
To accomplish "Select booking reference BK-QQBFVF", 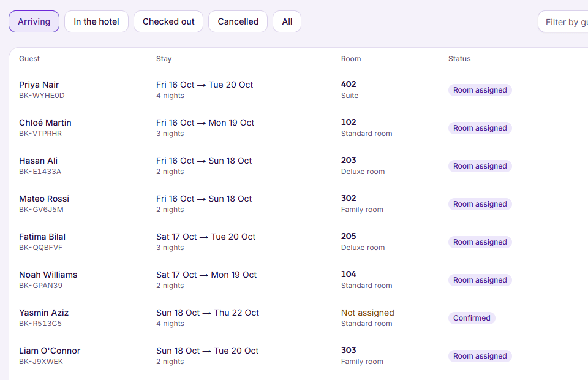I will point(41,248).
